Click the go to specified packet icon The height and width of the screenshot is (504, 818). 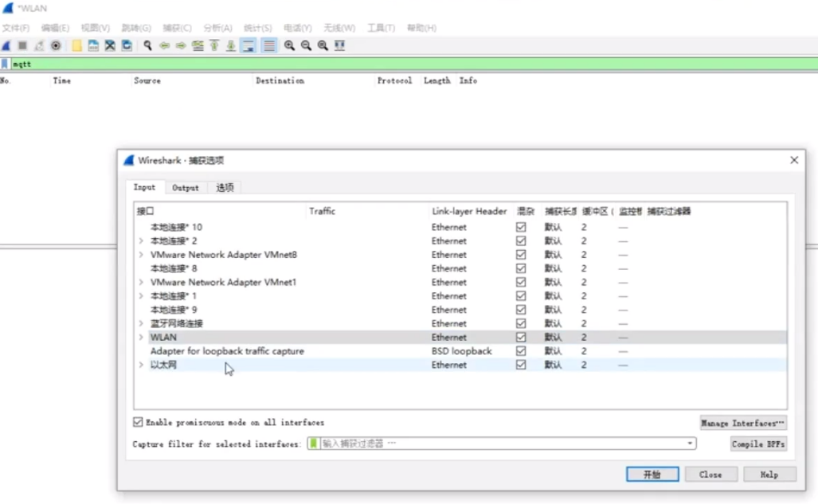[198, 46]
